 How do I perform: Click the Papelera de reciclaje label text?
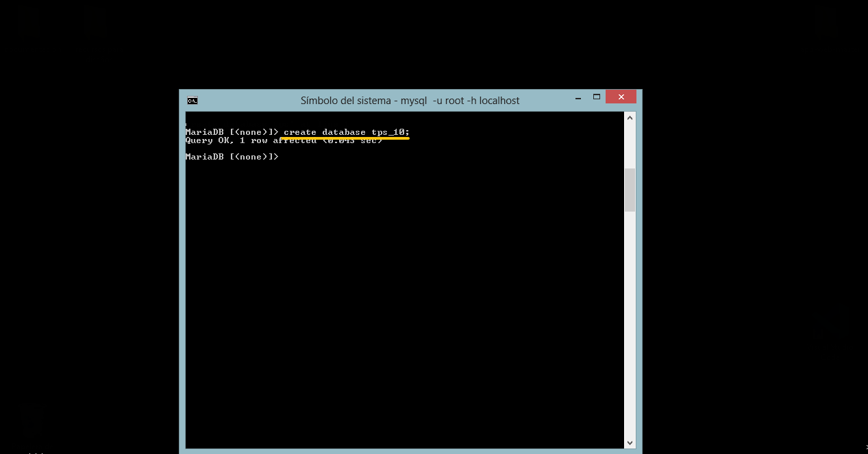pyautogui.click(x=32, y=445)
